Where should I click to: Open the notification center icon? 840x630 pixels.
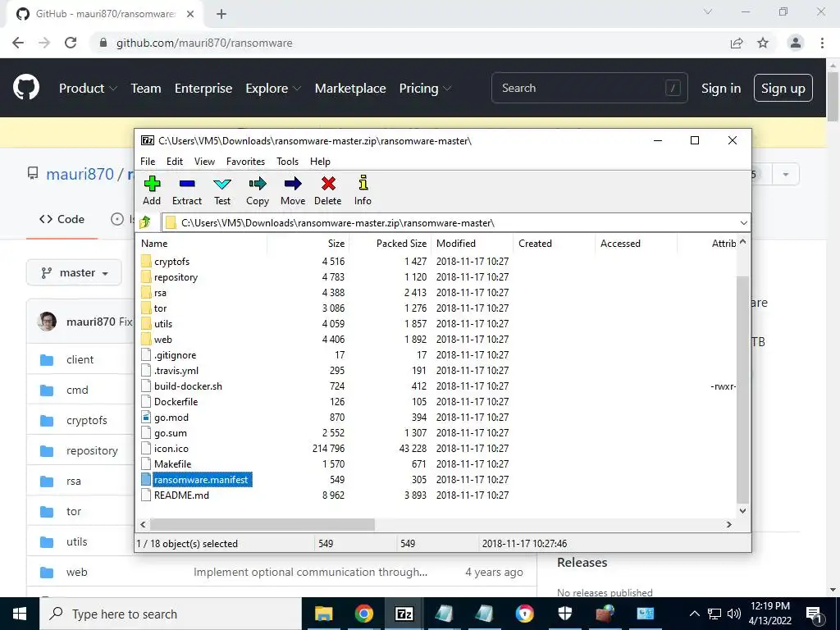(x=814, y=614)
